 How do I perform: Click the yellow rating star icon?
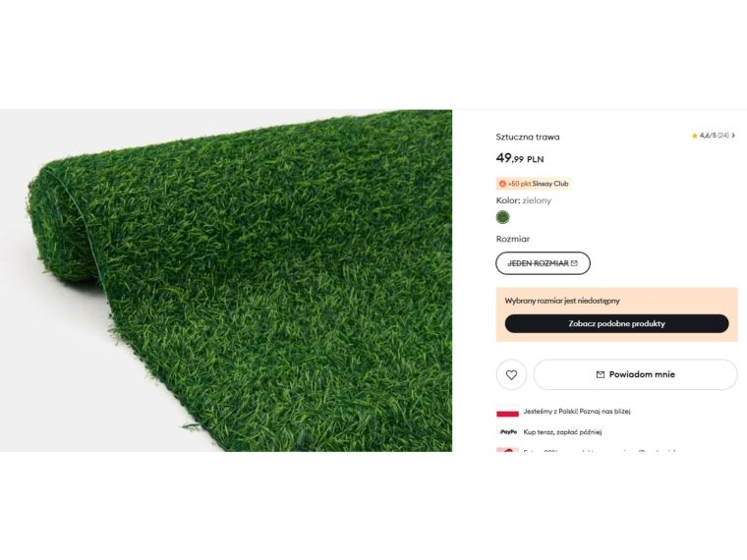coord(695,136)
